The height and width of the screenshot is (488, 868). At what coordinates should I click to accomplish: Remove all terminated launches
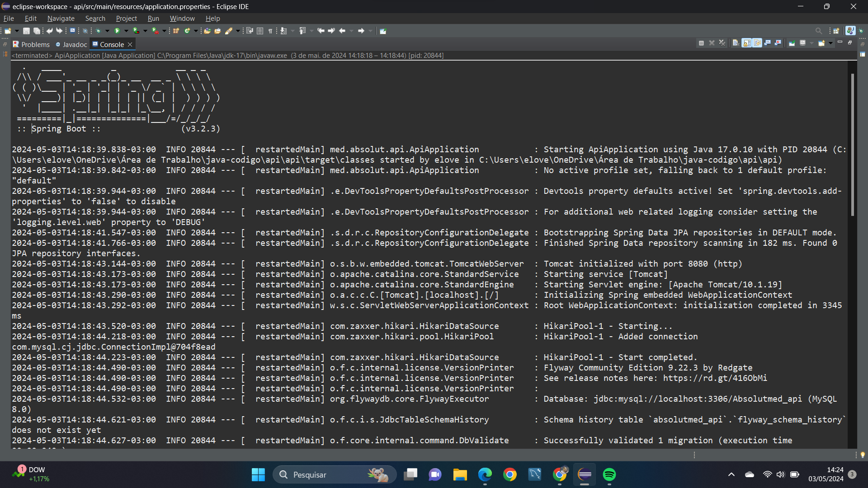pos(722,43)
